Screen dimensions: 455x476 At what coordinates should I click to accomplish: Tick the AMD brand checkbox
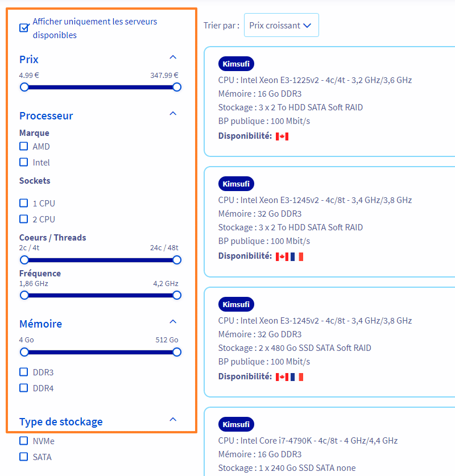(x=24, y=146)
